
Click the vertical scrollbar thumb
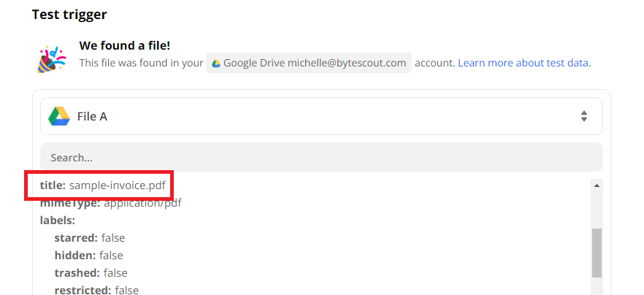[x=597, y=252]
